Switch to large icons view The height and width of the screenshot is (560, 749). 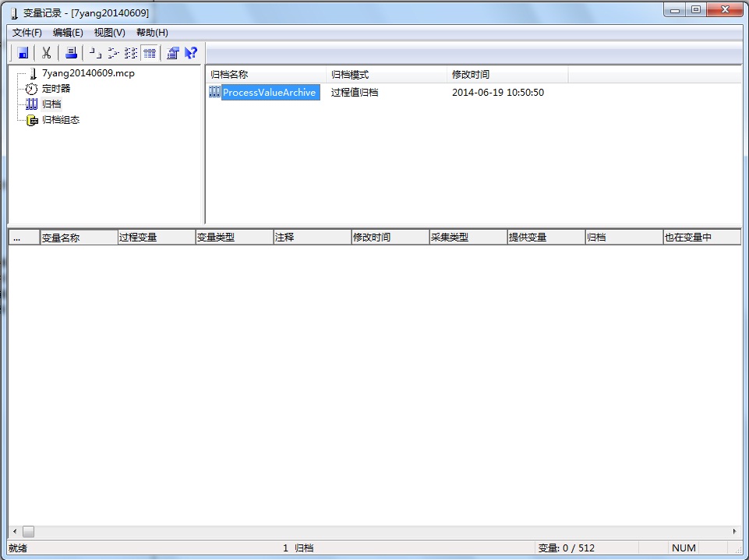[94, 53]
